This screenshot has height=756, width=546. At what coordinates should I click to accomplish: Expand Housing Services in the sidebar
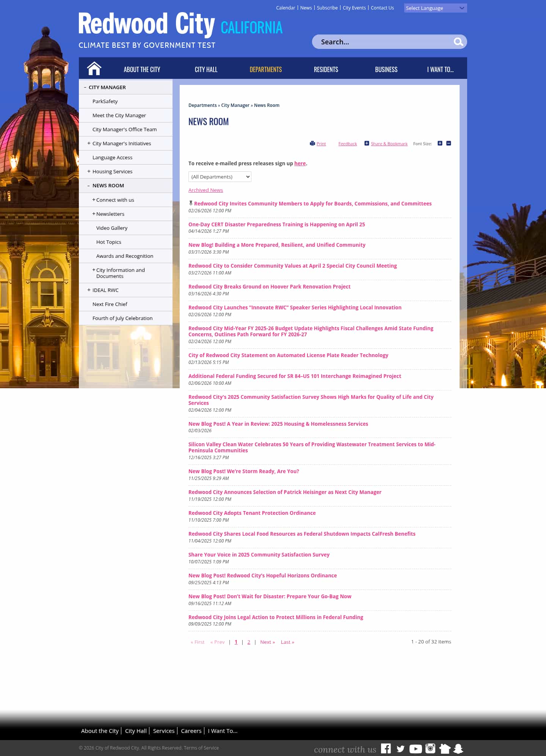pyautogui.click(x=89, y=171)
